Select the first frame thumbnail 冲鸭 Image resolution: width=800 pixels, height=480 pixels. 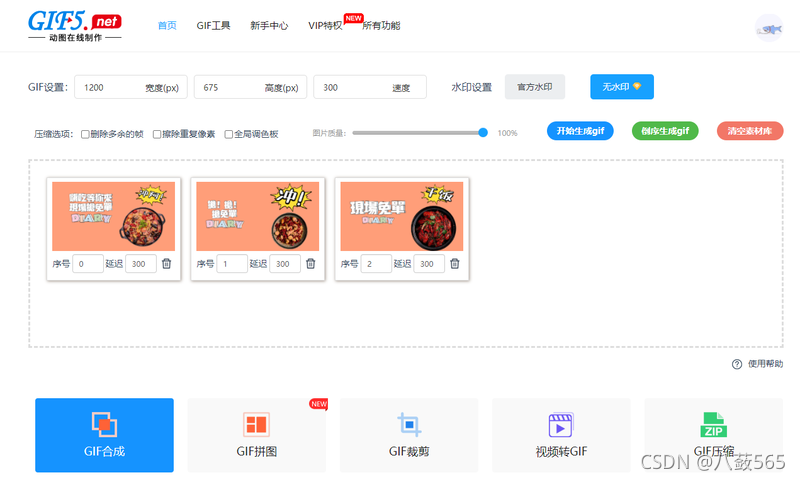click(x=113, y=216)
